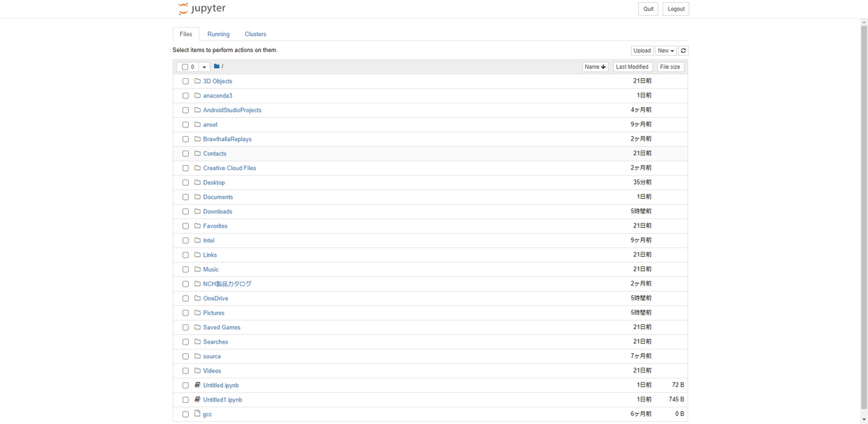Click folder icon beside Links
Screen dimensions: 868x424
197,255
